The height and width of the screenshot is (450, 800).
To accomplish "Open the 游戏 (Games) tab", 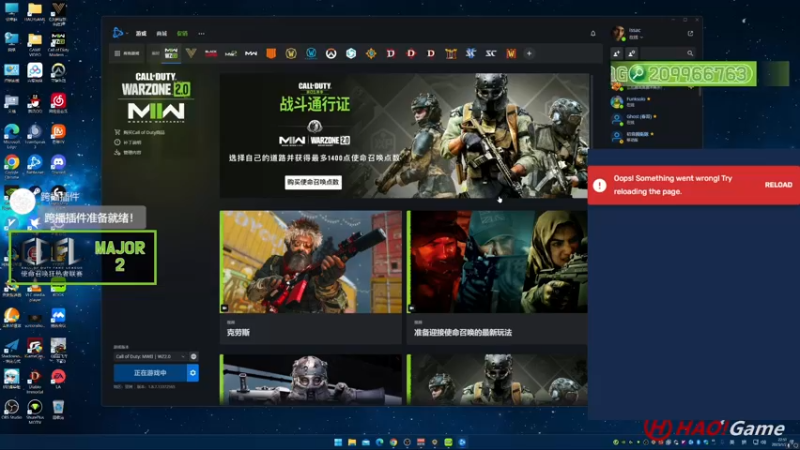I will (x=141, y=34).
